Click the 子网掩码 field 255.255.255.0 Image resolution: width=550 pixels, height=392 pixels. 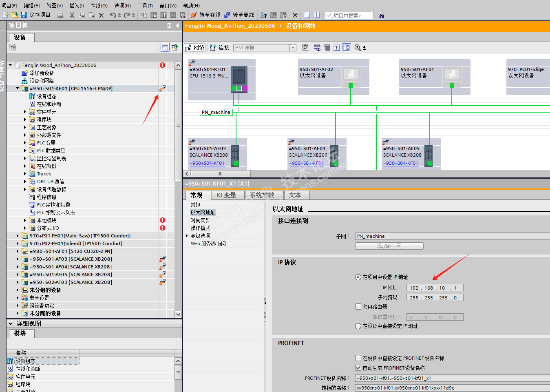(x=435, y=297)
